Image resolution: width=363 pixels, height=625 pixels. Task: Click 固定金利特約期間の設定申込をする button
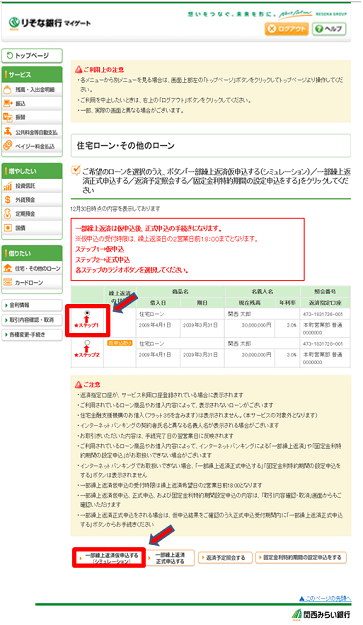click(x=301, y=558)
